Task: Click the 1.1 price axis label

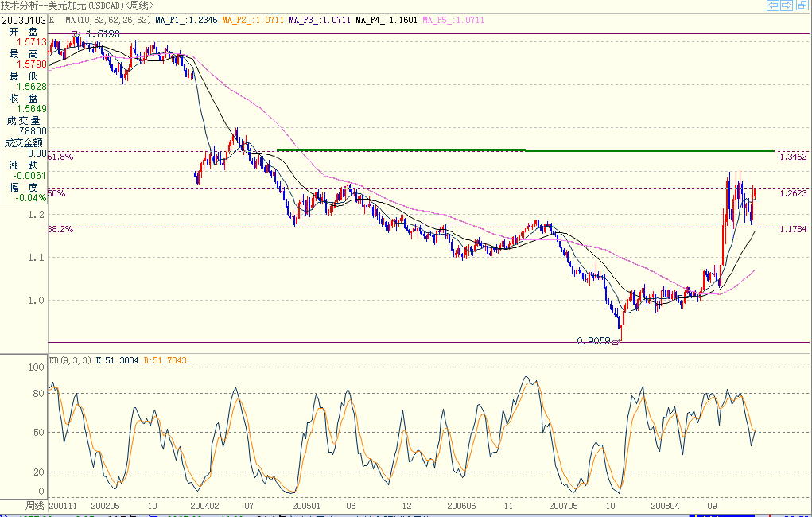Action: pyautogui.click(x=37, y=258)
